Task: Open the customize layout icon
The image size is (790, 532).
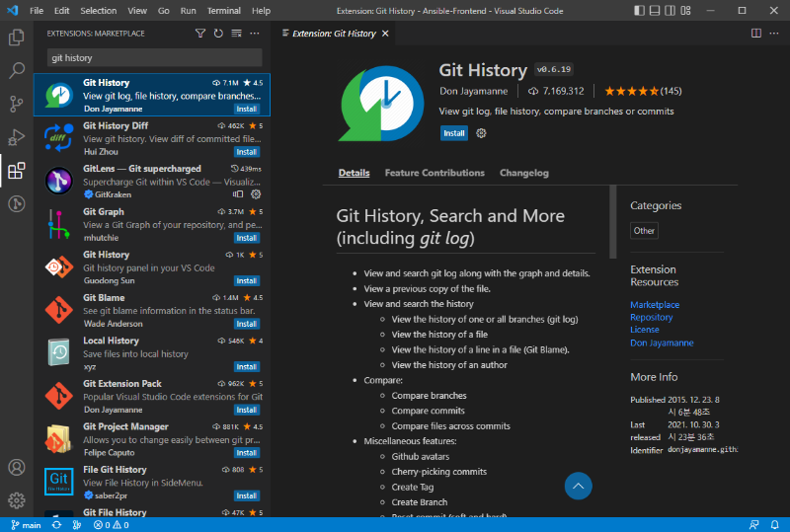Action: click(685, 11)
